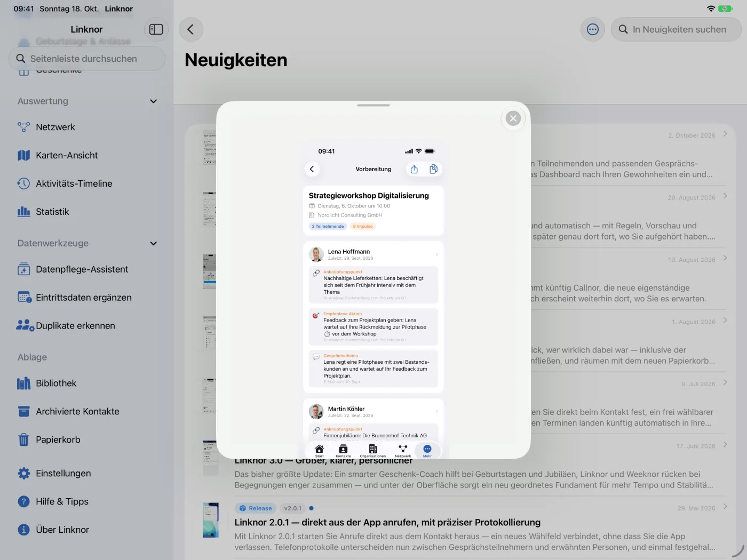Image resolution: width=747 pixels, height=560 pixels.
Task: Click the '9 Impulse' badge
Action: [363, 227]
